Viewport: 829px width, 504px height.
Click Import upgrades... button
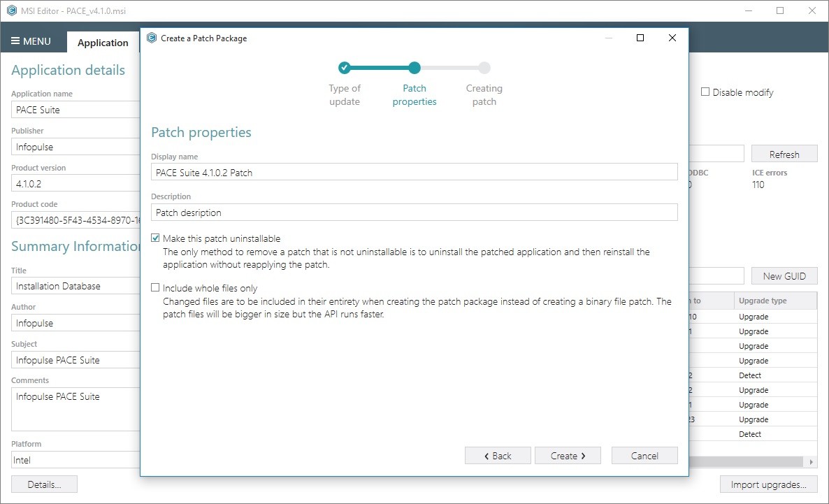768,484
